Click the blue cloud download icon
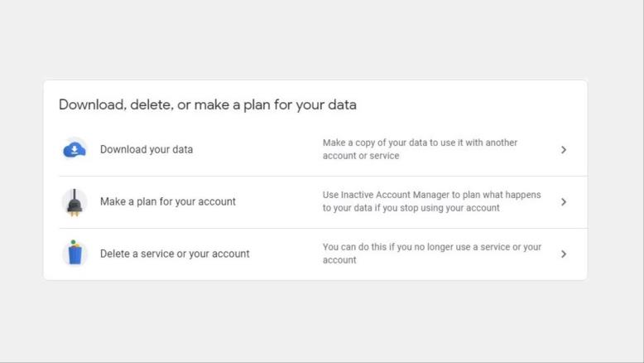Screen dimensions: 644x363 tap(74, 150)
